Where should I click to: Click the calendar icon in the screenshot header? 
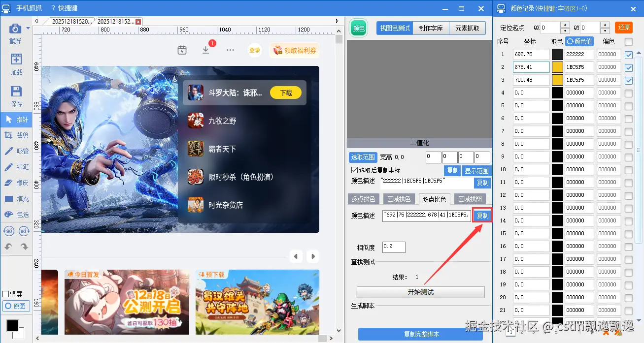pos(182,50)
